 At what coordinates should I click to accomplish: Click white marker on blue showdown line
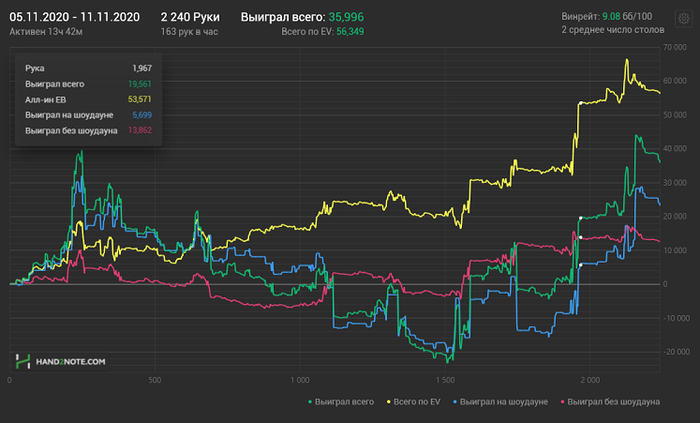tap(580, 265)
